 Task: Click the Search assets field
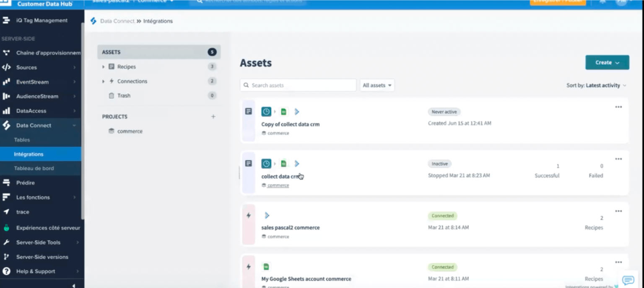(x=298, y=85)
